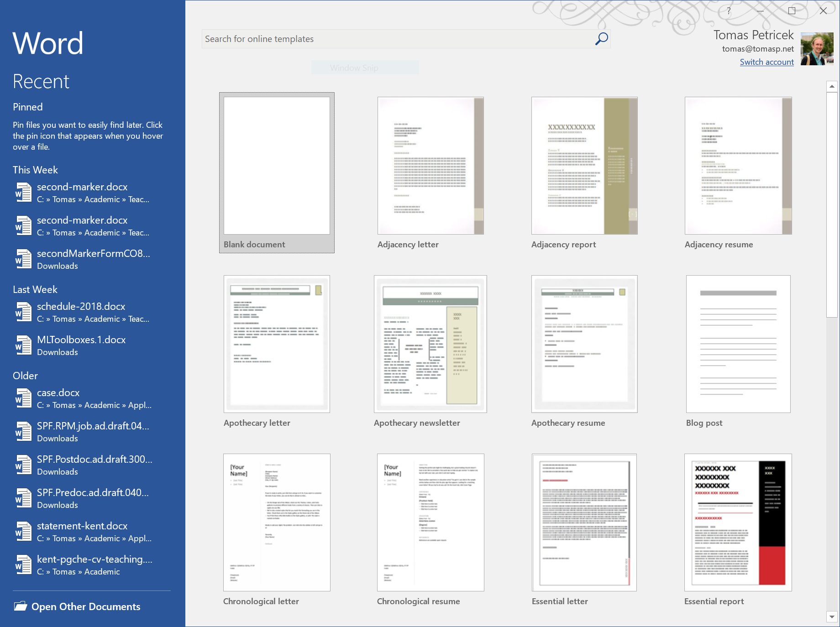Select the Chronological resume template
The height and width of the screenshot is (627, 840).
[430, 529]
